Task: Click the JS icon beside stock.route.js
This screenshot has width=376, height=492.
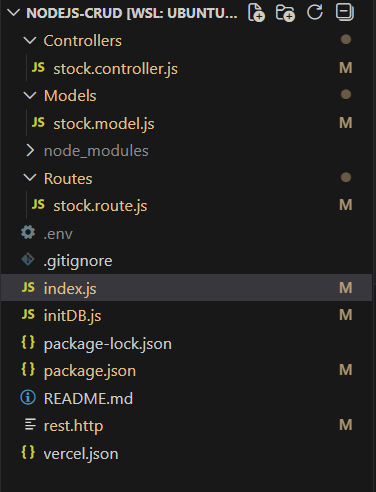Action: (x=38, y=204)
